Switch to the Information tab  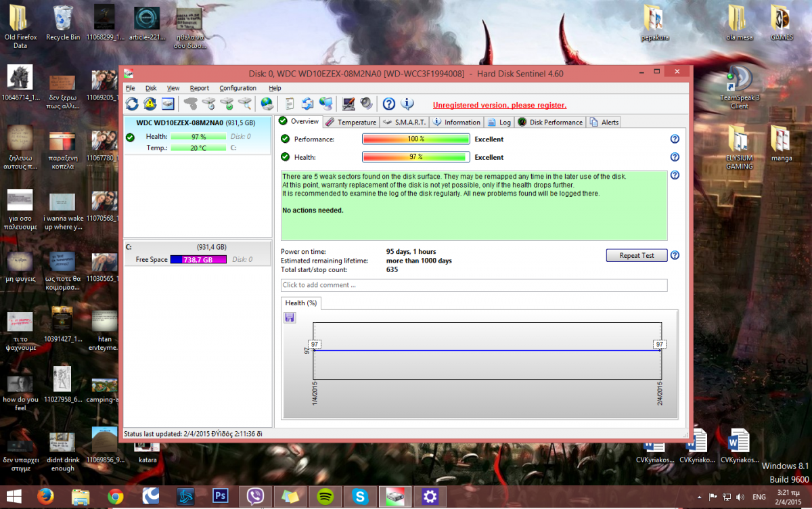(x=456, y=122)
